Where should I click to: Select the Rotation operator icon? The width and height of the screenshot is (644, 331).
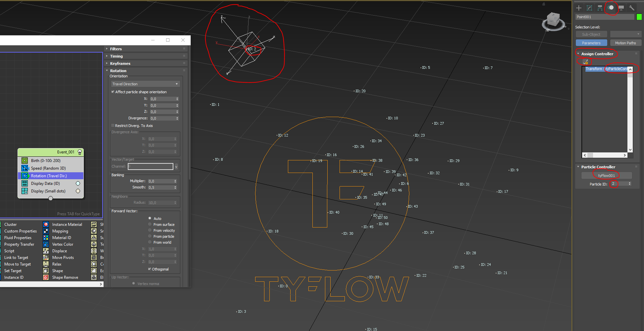[x=25, y=176]
